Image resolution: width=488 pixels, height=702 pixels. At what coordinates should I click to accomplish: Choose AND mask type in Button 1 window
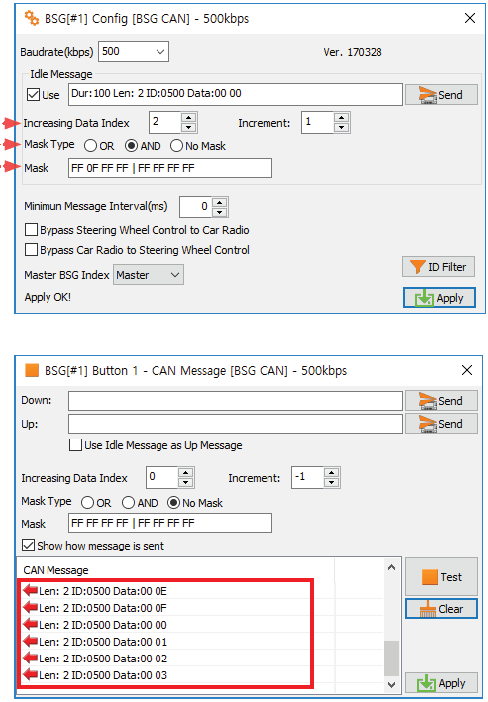click(x=128, y=503)
